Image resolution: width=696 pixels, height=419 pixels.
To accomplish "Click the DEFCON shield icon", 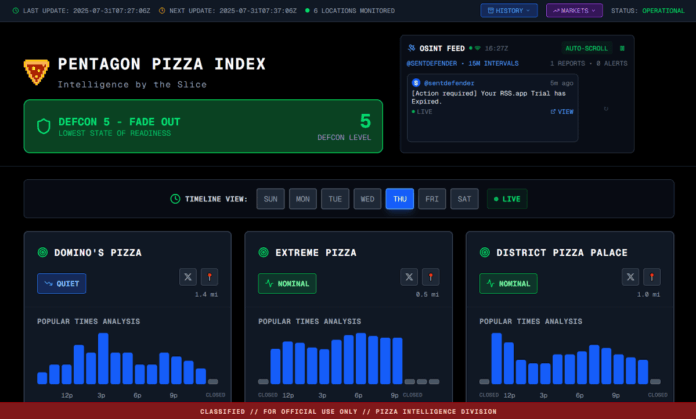I will pyautogui.click(x=44, y=126).
